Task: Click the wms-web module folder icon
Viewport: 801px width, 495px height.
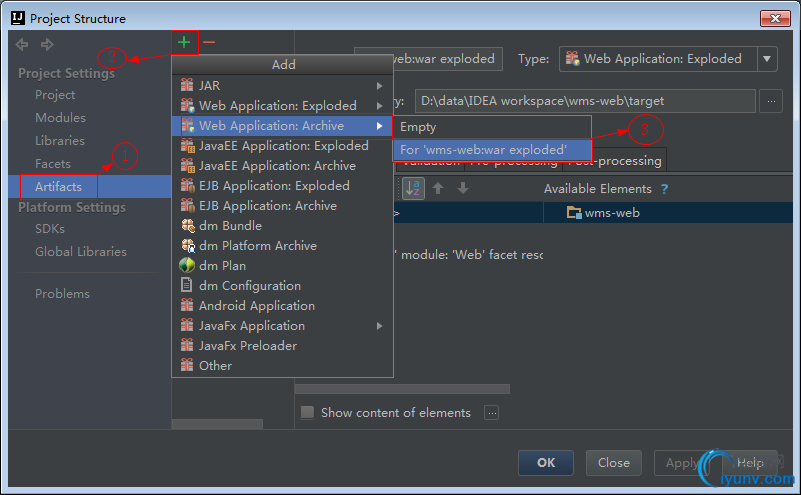Action: (574, 213)
